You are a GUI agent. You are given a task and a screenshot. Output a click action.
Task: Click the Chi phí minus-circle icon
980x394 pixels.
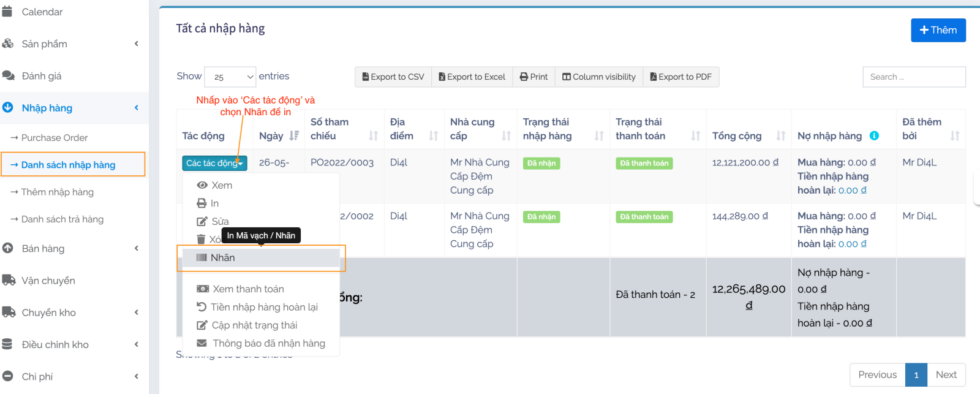(x=7, y=376)
